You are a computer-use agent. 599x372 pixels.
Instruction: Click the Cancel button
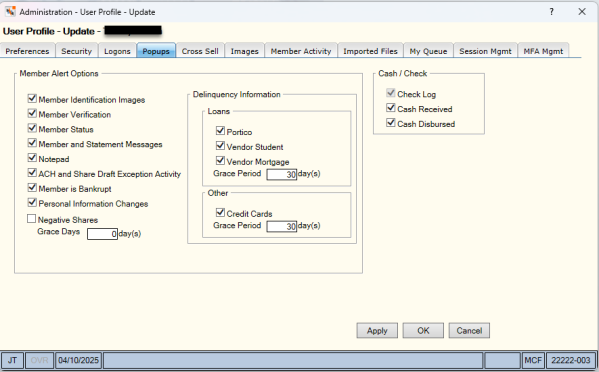(x=469, y=331)
